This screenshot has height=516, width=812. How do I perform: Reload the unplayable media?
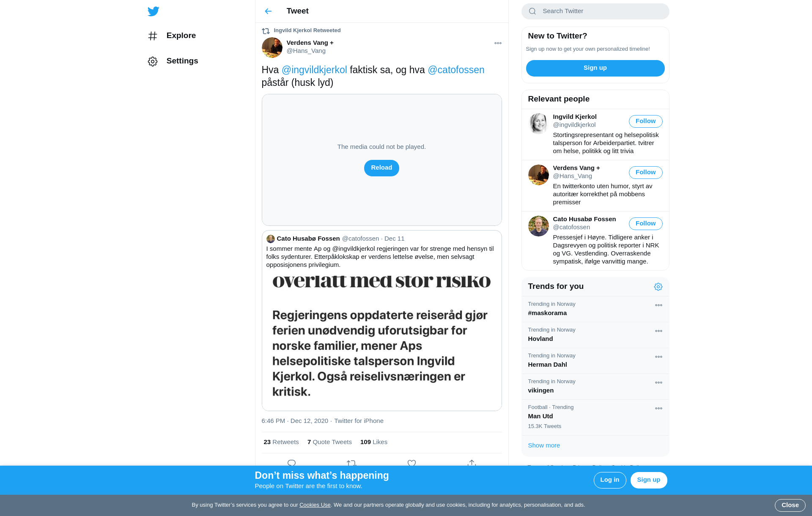pos(381,168)
